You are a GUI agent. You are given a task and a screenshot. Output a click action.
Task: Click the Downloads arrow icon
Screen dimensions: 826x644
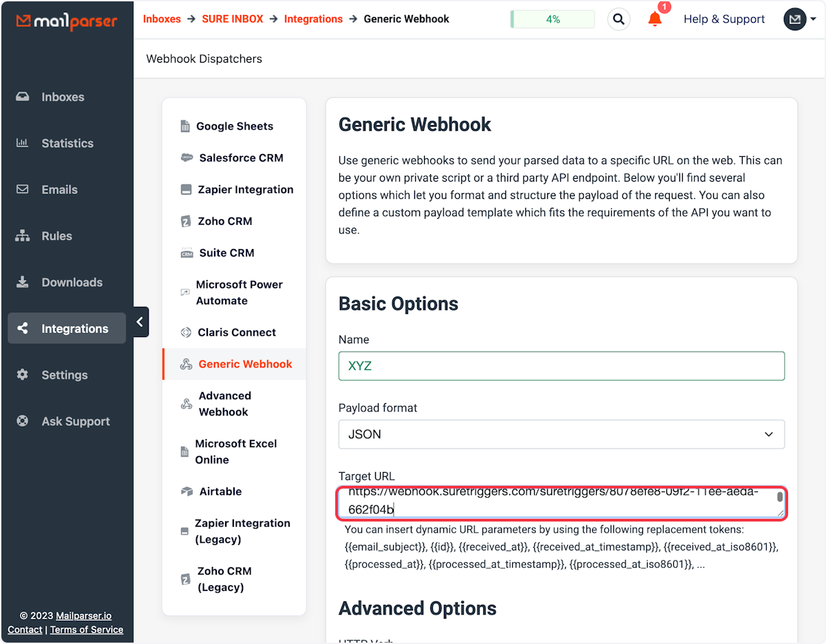point(23,282)
